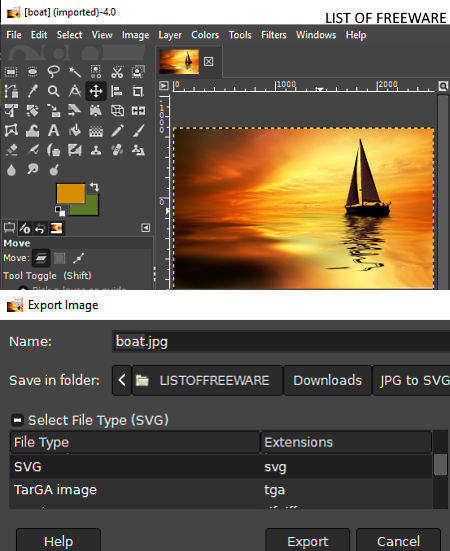Select the Rotate tool
450x551 pixels.
(32, 111)
